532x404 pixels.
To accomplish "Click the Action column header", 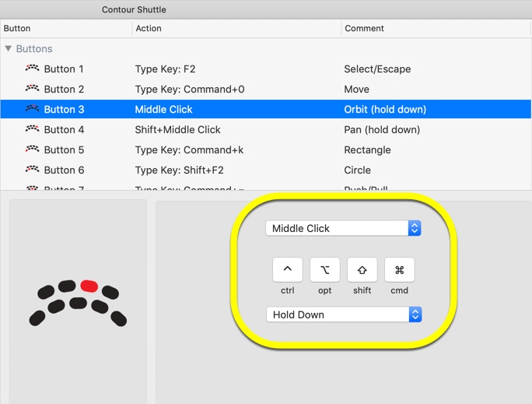I will pyautogui.click(x=149, y=28).
